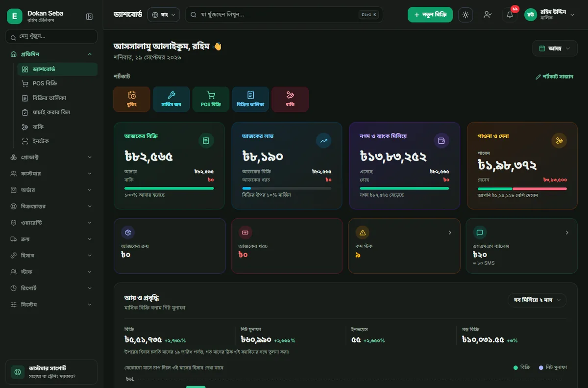Focus the sidebar মেনু খুঁজুন search box
This screenshot has height=388, width=588.
51,36
